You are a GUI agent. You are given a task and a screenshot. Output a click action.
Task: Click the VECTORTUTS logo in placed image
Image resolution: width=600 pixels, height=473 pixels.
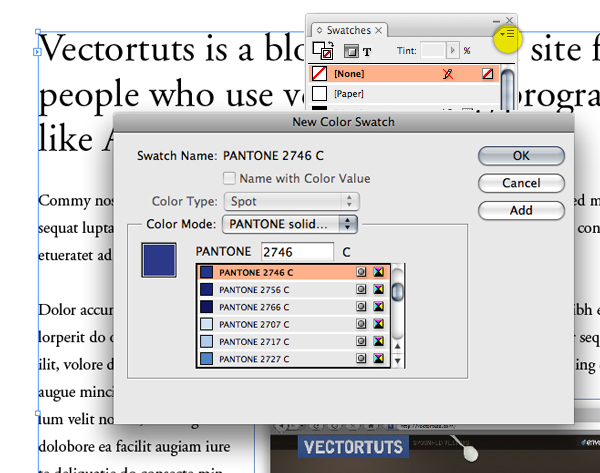[353, 447]
